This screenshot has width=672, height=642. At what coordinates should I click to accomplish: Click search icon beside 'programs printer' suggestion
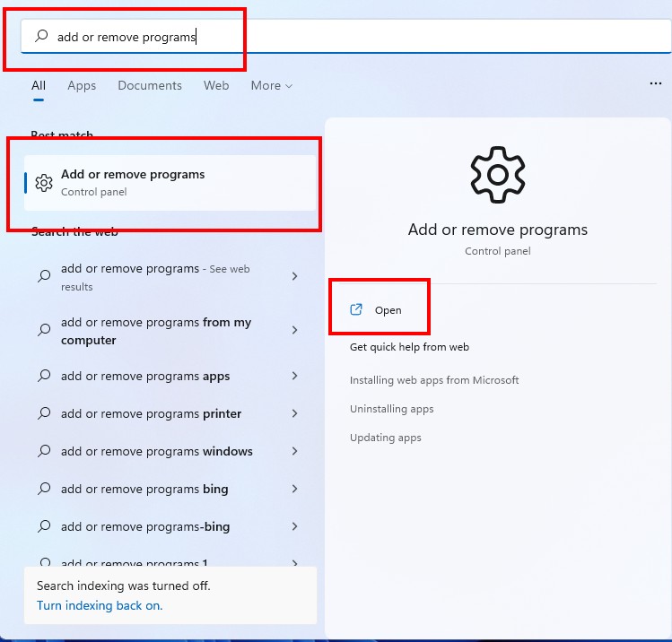(44, 413)
